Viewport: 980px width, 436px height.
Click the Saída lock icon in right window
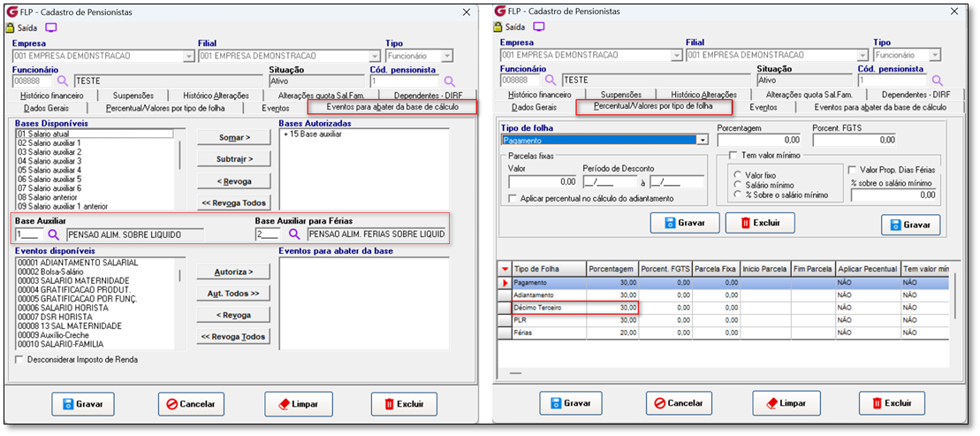498,27
